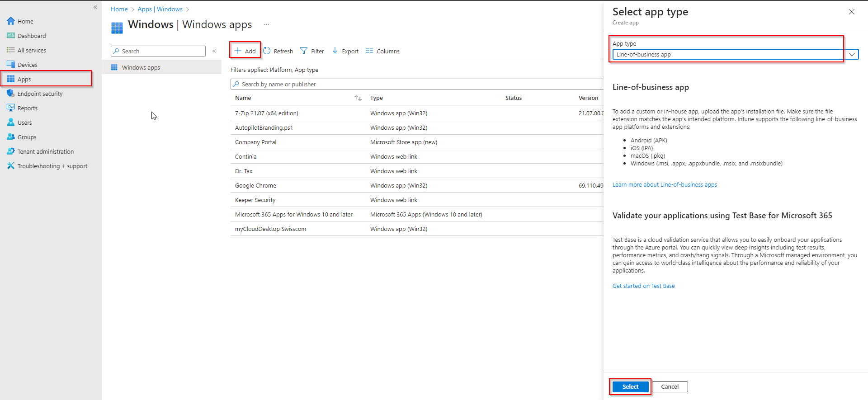Click the ellipsis next to Windows apps title
Screen dimensions: 868x400
coord(266,24)
